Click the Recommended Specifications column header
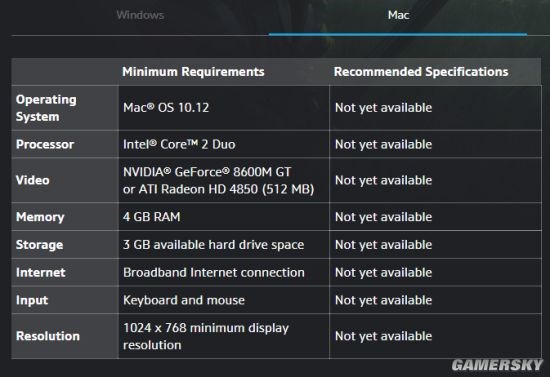Screen dimensions: 550x377 [421, 72]
